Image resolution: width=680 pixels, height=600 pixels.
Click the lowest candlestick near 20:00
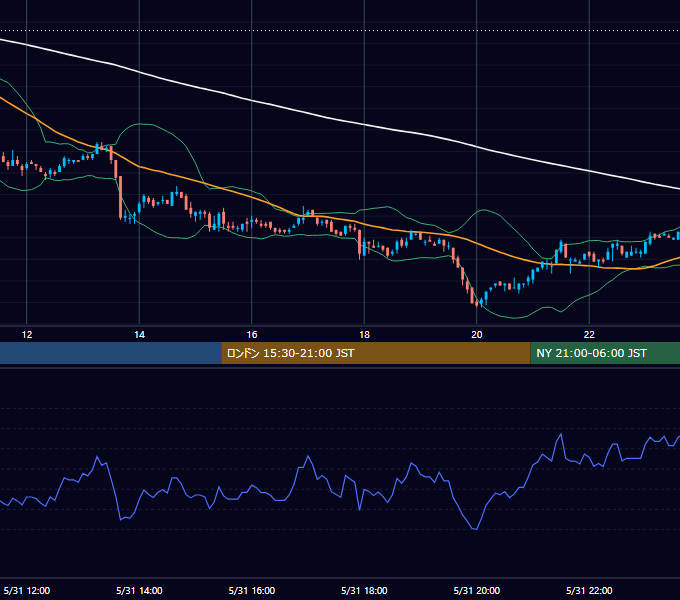point(477,303)
